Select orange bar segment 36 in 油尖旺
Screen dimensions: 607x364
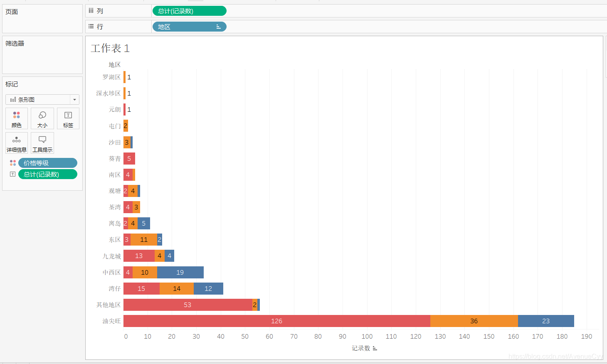click(474, 321)
